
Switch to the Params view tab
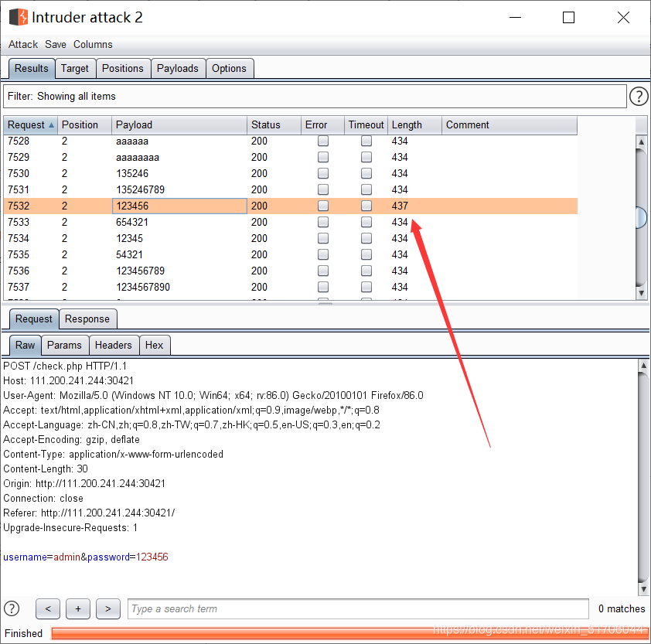[x=64, y=345]
